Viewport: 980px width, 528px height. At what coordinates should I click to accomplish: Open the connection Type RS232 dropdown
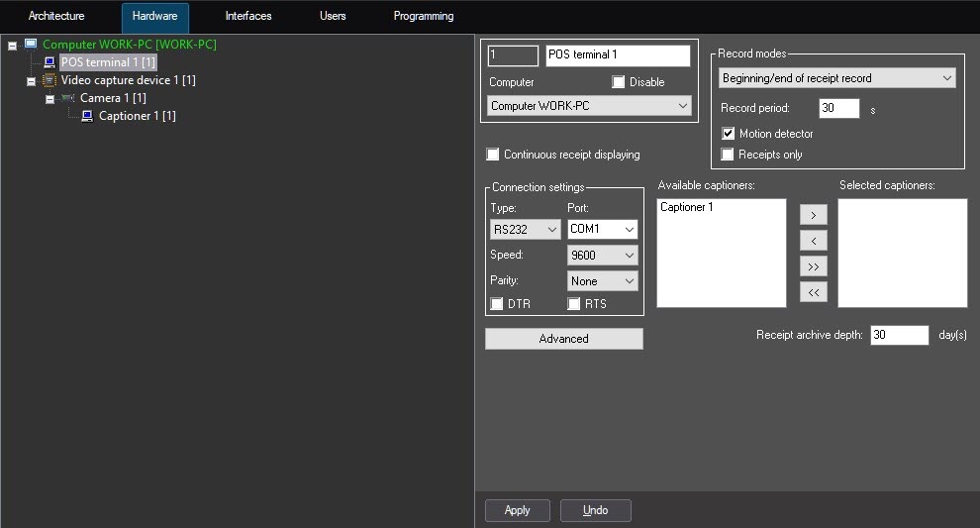pyautogui.click(x=525, y=230)
